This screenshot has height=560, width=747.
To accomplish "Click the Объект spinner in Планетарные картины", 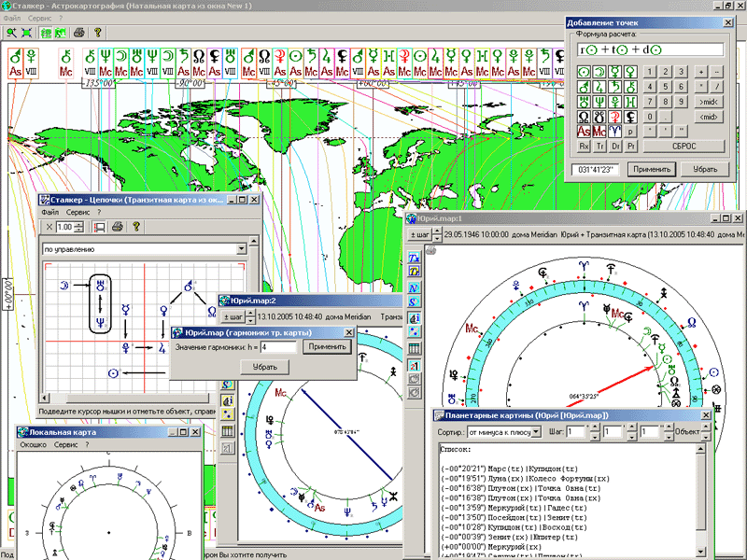I will 706,432.
